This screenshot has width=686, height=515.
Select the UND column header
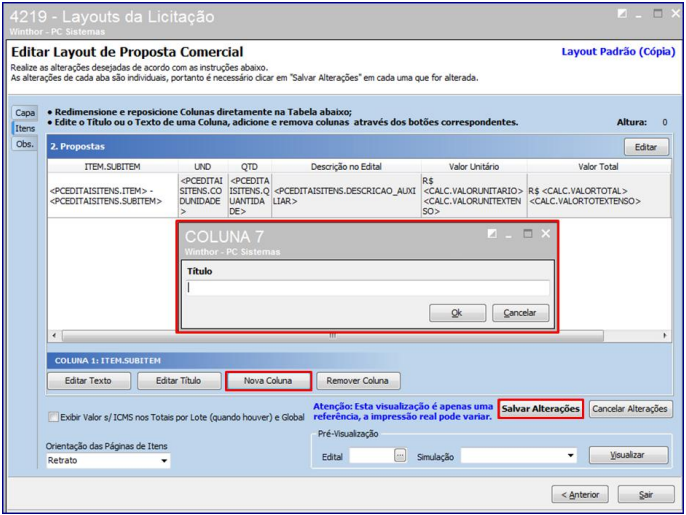(203, 167)
